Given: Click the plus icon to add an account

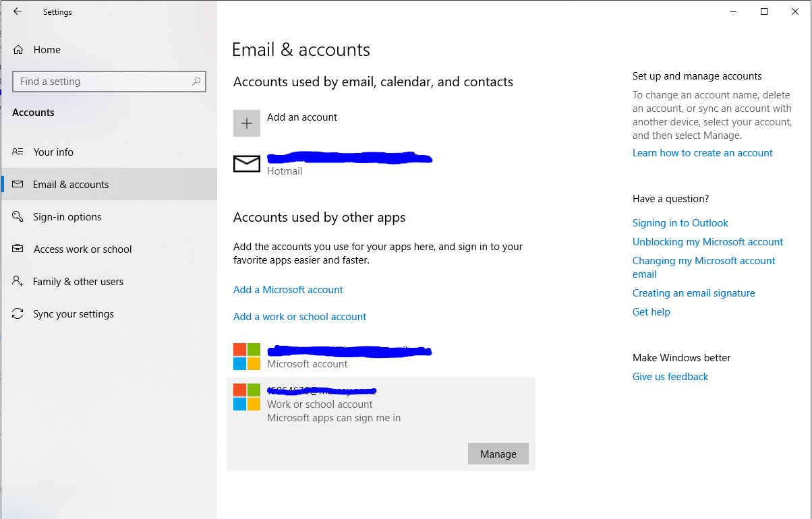Looking at the screenshot, I should point(247,123).
